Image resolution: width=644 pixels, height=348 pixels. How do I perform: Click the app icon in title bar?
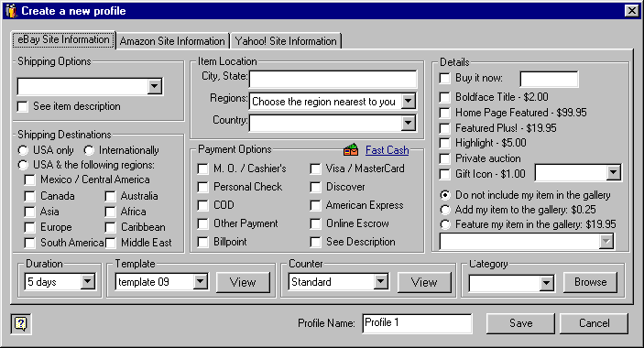click(x=11, y=11)
